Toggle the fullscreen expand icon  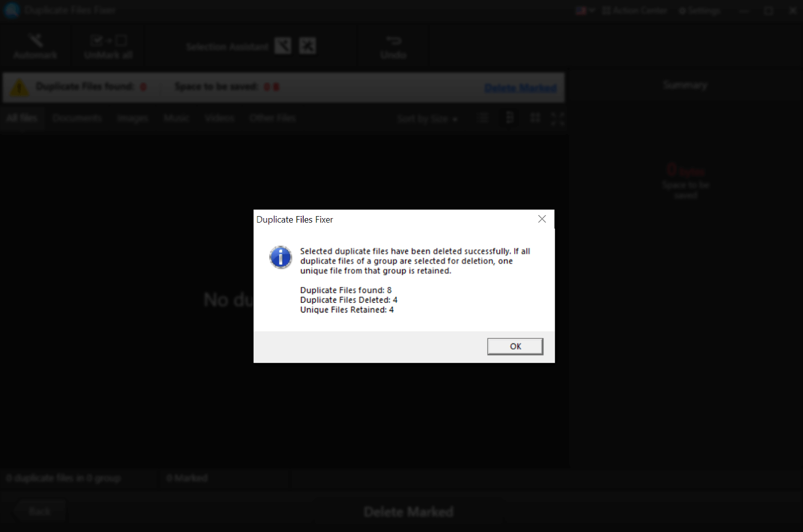(x=558, y=118)
